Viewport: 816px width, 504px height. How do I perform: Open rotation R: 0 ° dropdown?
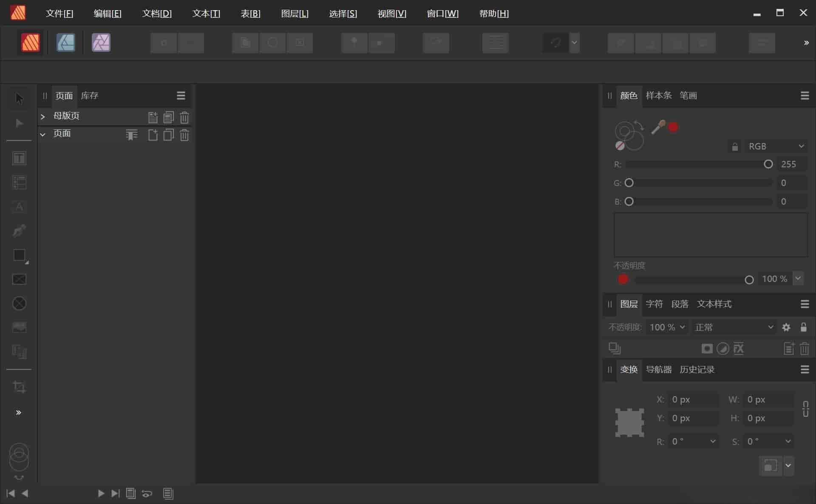click(x=713, y=442)
